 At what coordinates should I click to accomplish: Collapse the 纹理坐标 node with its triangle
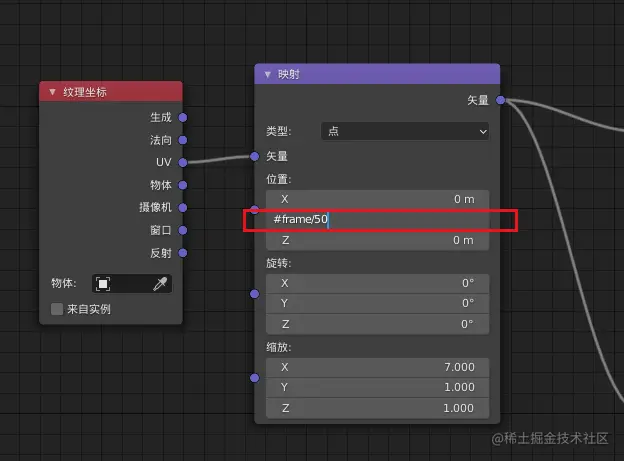coord(53,92)
